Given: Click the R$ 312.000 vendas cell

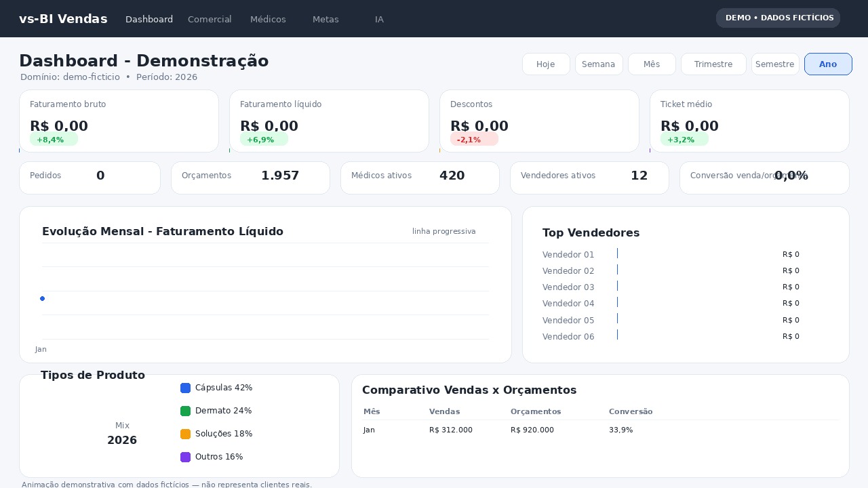Looking at the screenshot, I should (x=451, y=430).
